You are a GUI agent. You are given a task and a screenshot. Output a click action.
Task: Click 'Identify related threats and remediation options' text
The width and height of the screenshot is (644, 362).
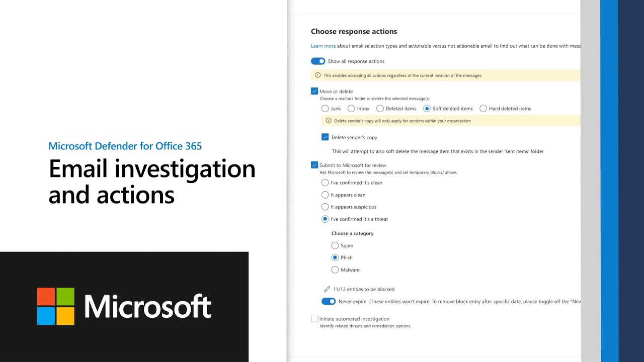365,326
